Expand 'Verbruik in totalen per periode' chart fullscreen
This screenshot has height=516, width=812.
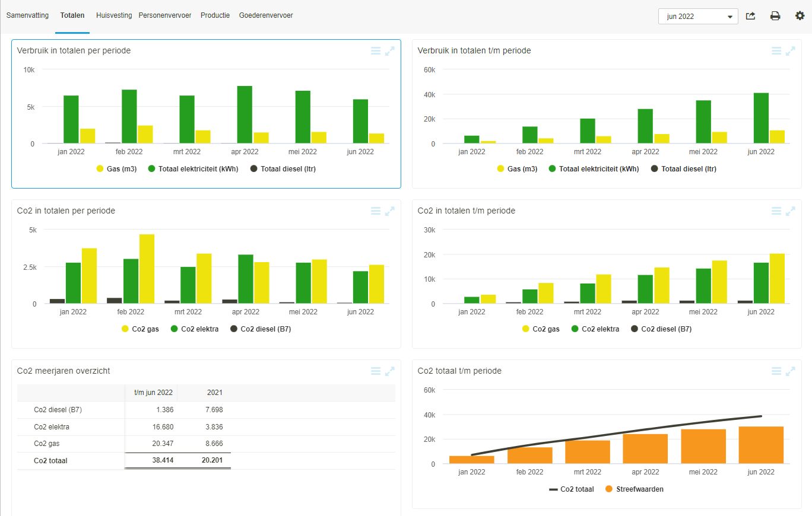click(x=390, y=51)
